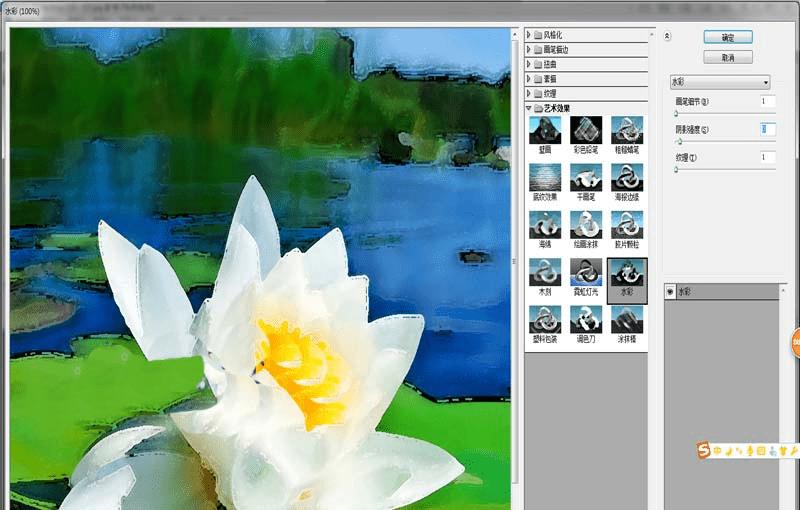The width and height of the screenshot is (800, 510).
Task: Expand the 纹理 filter folder
Action: tap(529, 93)
